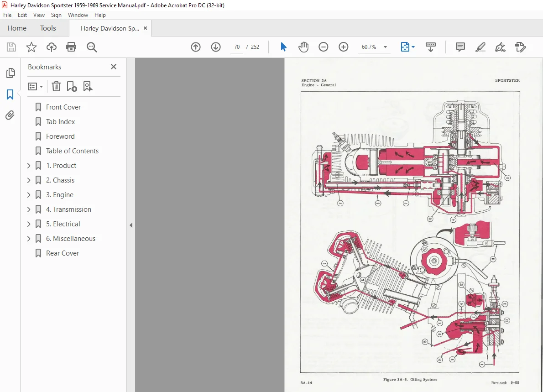This screenshot has width=543, height=392.
Task: Jump to Front Cover bookmark
Action: [63, 107]
